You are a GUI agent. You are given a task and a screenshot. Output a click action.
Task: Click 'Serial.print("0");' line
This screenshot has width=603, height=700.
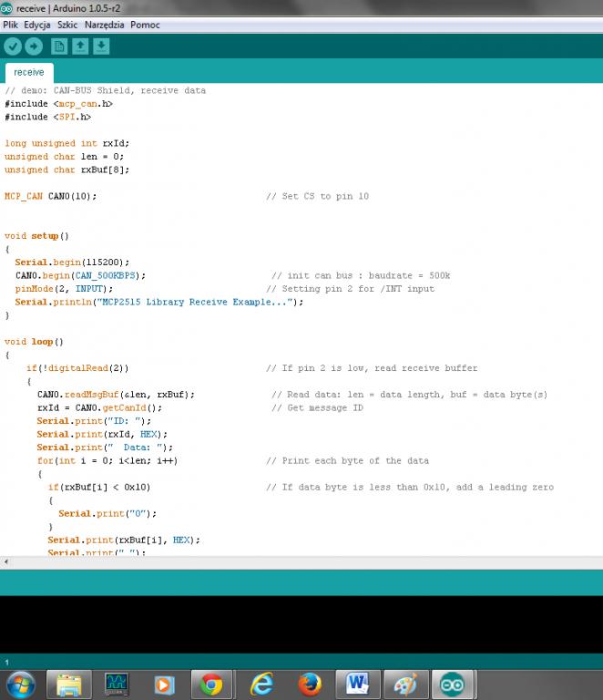[x=107, y=514]
